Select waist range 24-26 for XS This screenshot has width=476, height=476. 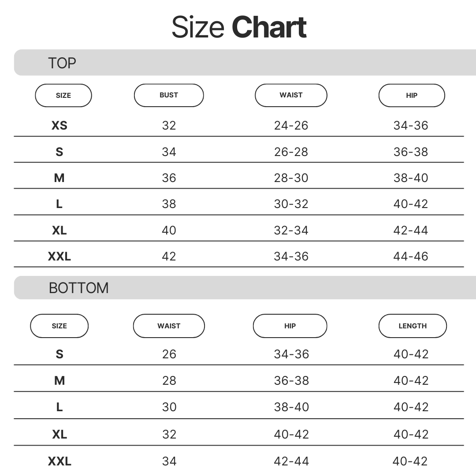[x=291, y=126]
